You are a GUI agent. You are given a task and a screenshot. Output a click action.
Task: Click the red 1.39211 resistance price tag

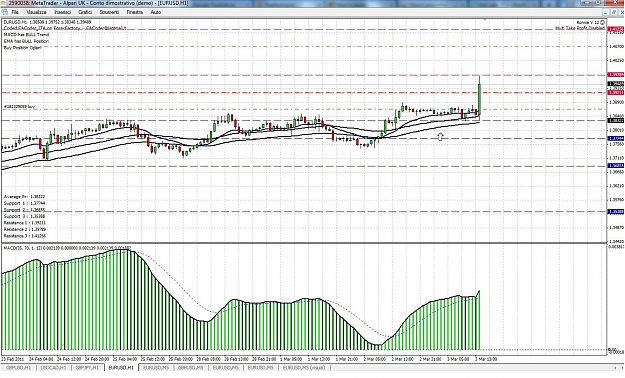616,93
